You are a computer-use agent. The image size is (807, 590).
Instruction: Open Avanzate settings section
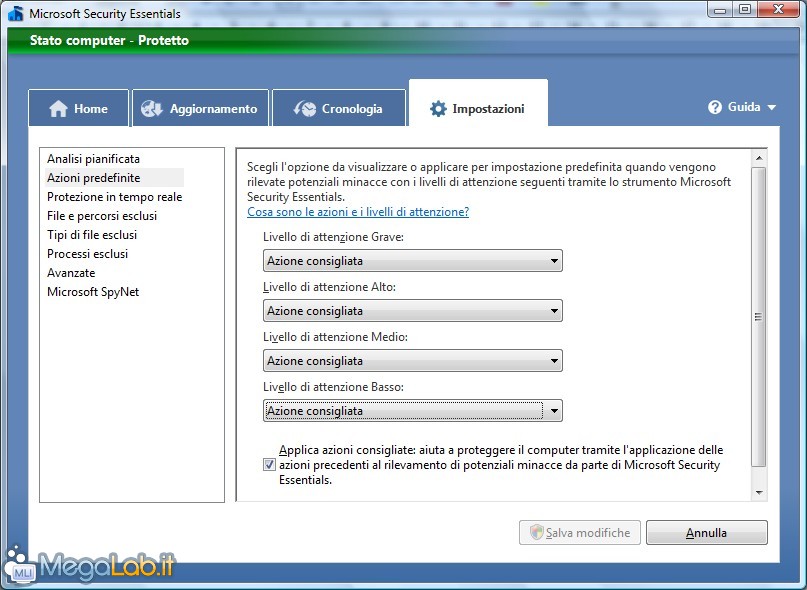71,273
